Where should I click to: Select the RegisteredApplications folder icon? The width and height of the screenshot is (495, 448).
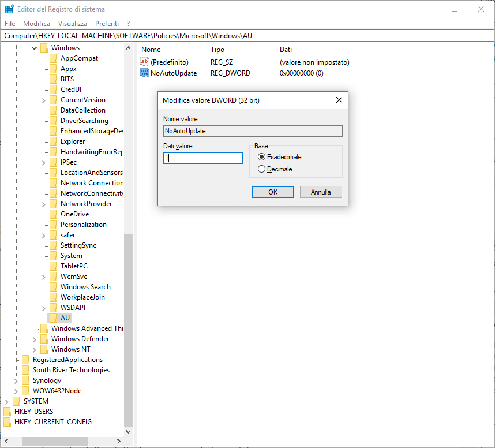(25, 360)
